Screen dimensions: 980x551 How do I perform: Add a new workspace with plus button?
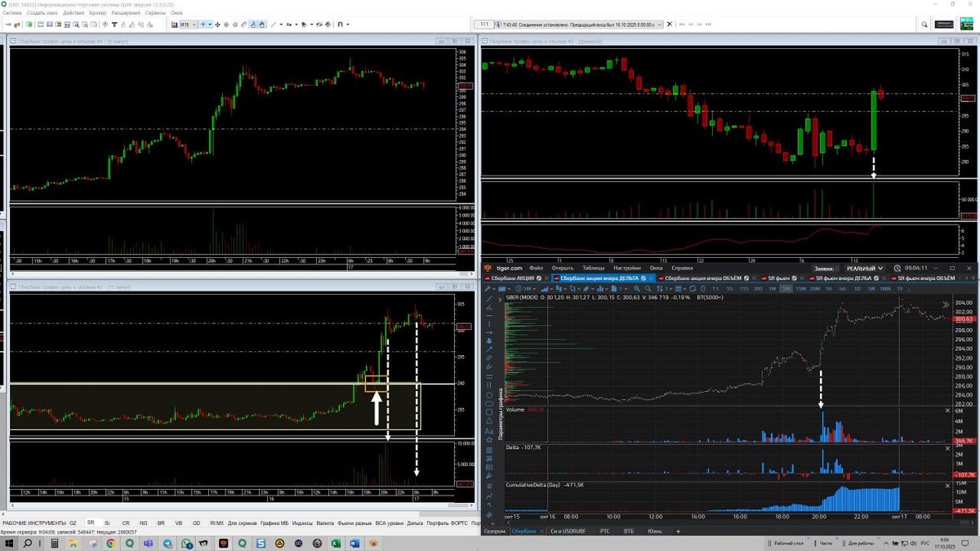678,531
